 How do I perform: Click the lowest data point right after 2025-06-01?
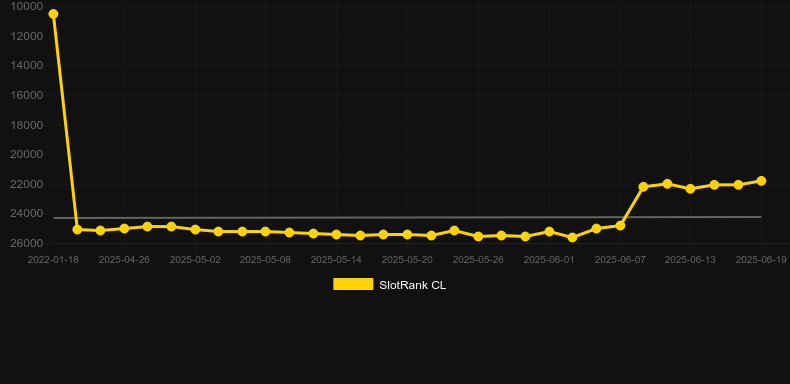(572, 237)
